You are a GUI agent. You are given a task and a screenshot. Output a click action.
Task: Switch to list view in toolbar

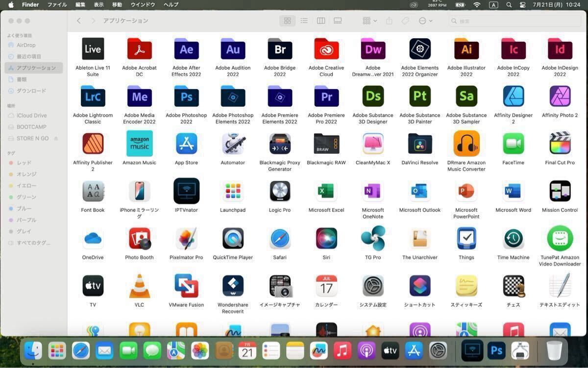click(x=304, y=21)
